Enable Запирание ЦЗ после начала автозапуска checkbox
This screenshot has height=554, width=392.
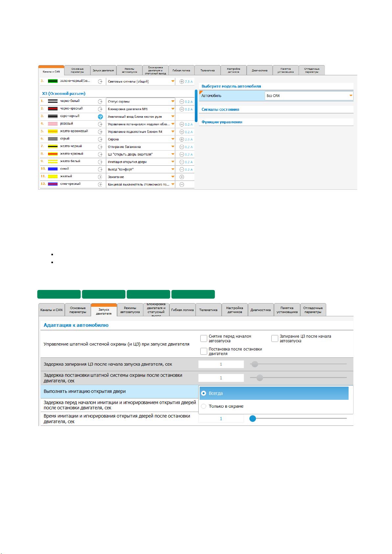click(x=275, y=338)
